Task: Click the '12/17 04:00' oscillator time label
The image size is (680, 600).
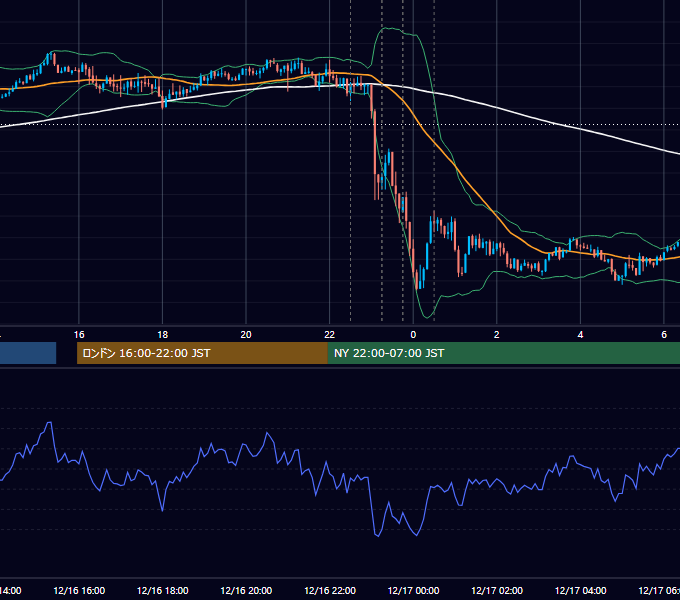Action: pyautogui.click(x=580, y=590)
